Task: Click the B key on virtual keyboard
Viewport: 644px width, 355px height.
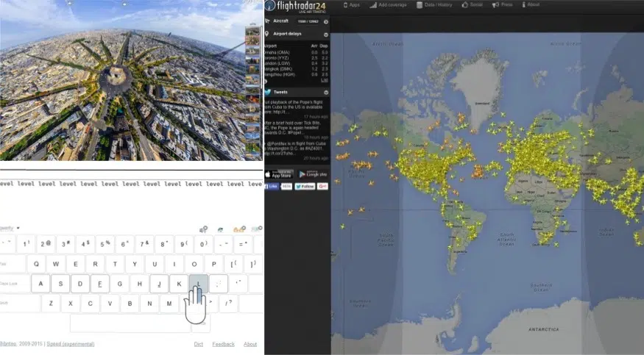Action: pos(130,304)
